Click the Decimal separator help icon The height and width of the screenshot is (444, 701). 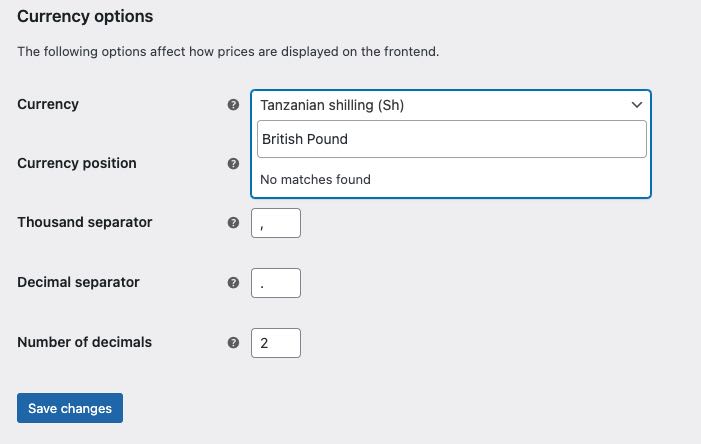point(233,283)
